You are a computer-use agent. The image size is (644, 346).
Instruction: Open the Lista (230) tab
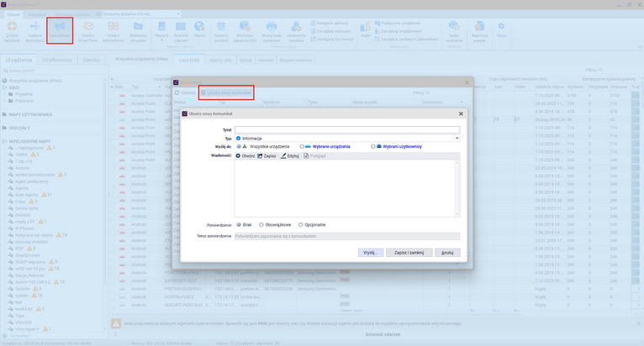(189, 60)
